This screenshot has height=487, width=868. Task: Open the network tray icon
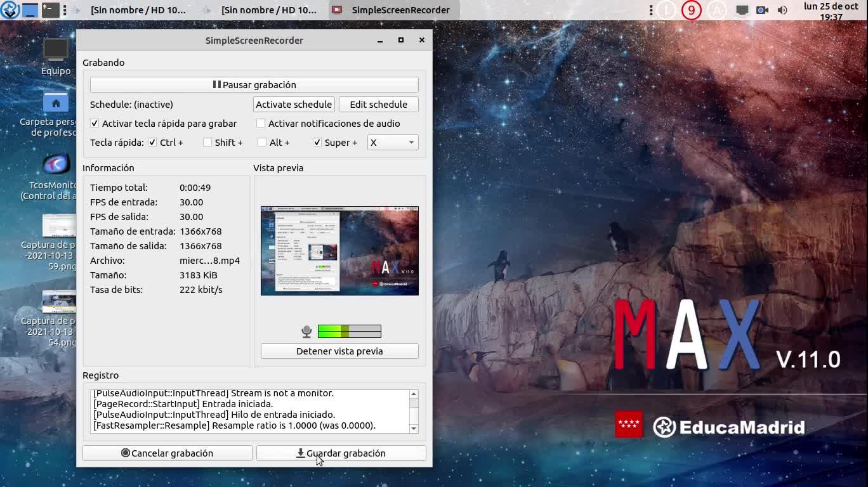(x=742, y=10)
